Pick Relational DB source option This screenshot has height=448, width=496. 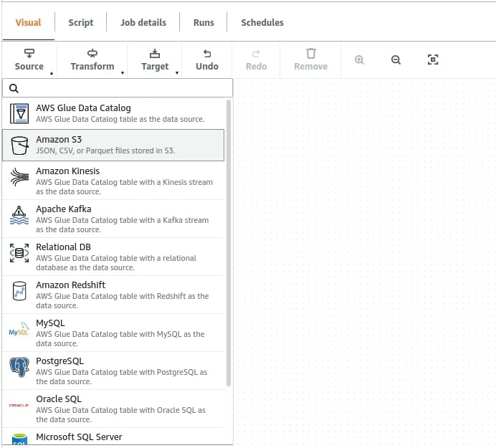pos(113,257)
